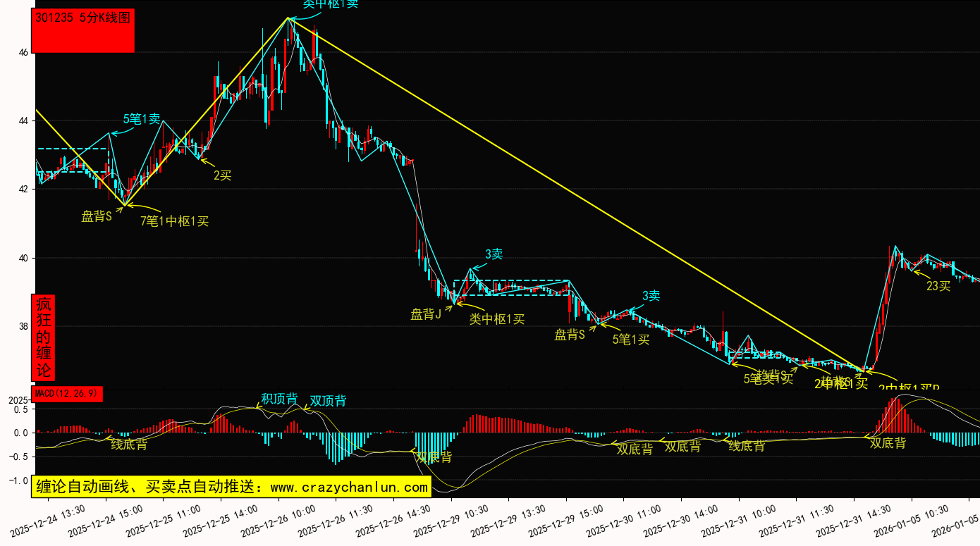Click the 7笔1中枢1买 buy signal label
This screenshot has width=980, height=546.
(x=175, y=221)
